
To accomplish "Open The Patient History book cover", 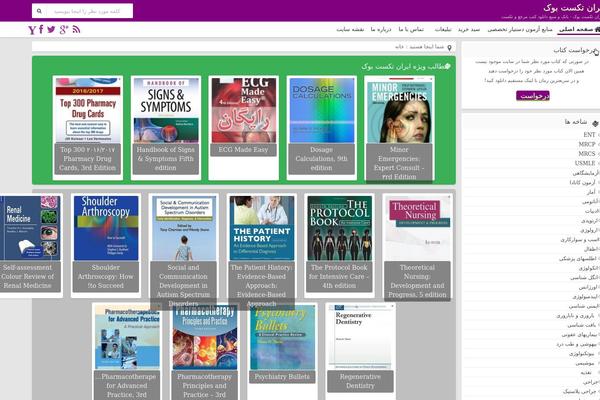I will pos(262,228).
